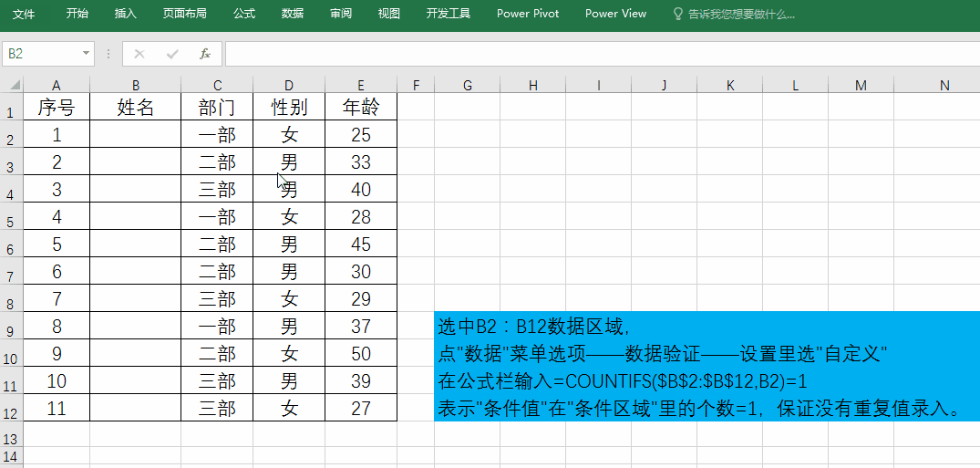The width and height of the screenshot is (980, 468).
Task: Open the 文件 menu tab
Action: [23, 14]
